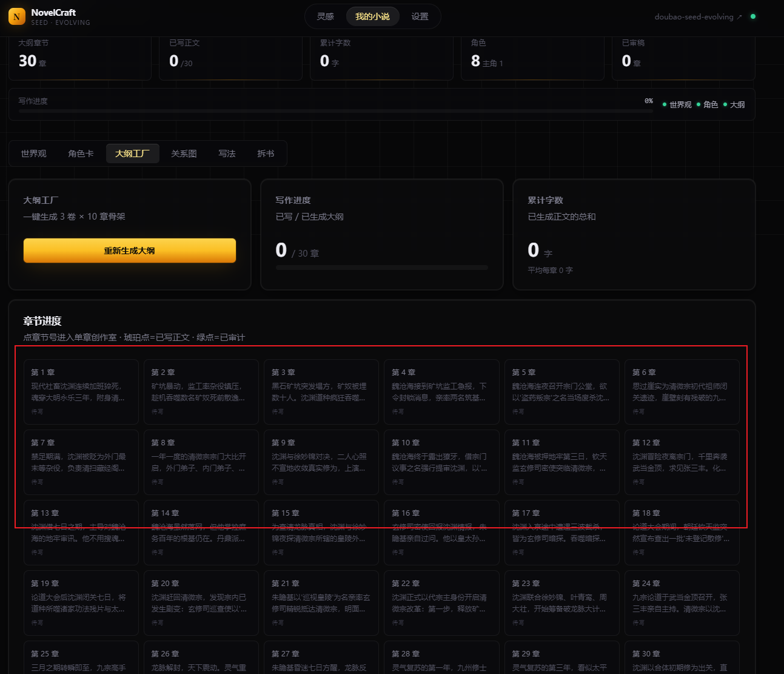Viewport: 784px width, 674px height.
Task: Open the 第 11 章 chapter card
Action: click(x=562, y=462)
